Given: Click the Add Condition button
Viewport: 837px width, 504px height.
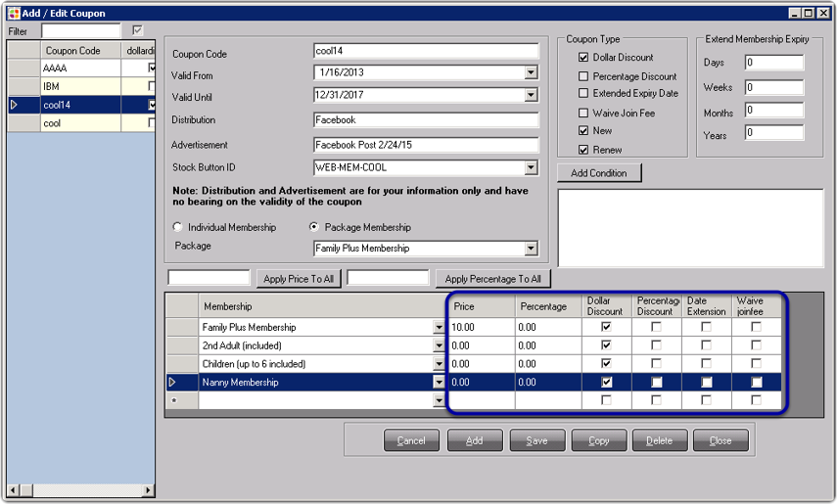Looking at the screenshot, I should [599, 173].
